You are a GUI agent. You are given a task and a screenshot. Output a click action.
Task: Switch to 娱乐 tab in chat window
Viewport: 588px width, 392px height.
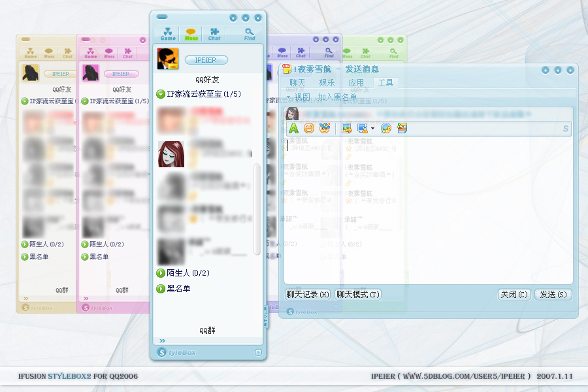pyautogui.click(x=327, y=83)
